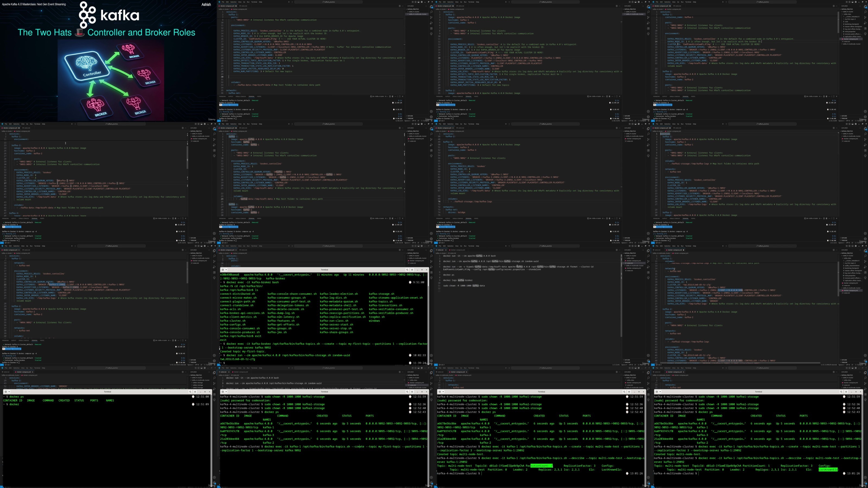Viewport: 868px width, 488px height.
Task: Open new-tab dropdown arrow in kafka scripts terminal
Action: click(226, 270)
